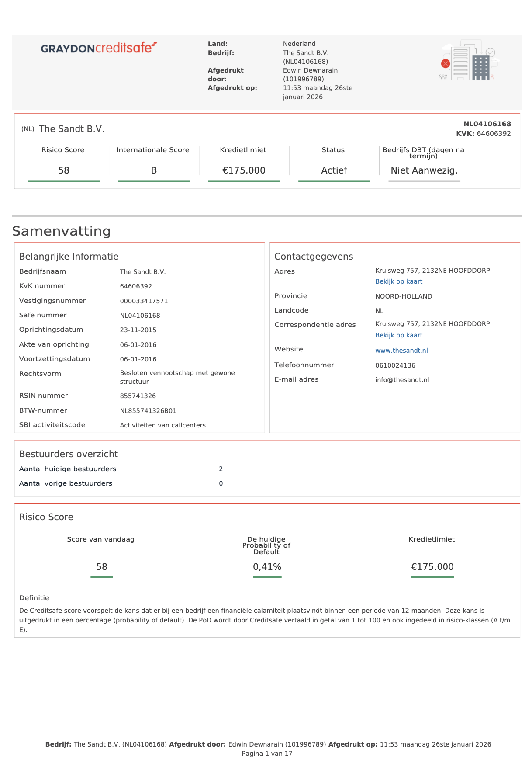Click Akte van oprichting date 06-01-2016

tap(138, 345)
